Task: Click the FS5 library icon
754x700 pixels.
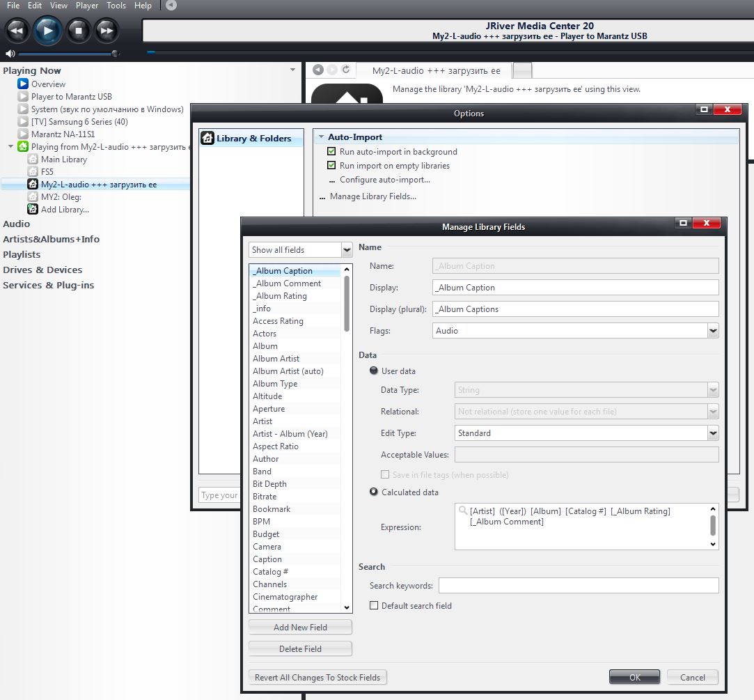Action: [x=33, y=171]
